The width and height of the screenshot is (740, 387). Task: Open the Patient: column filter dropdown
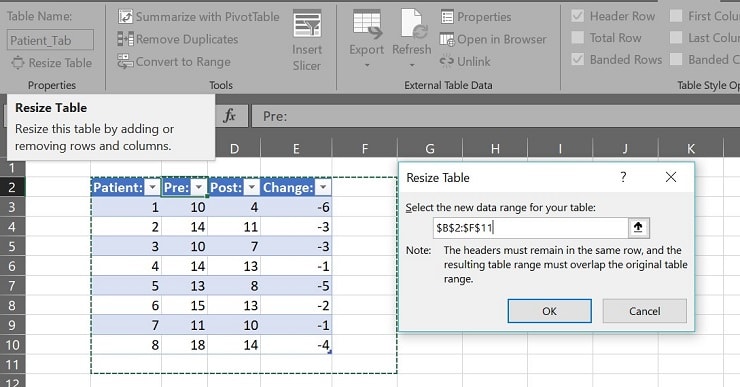point(152,187)
